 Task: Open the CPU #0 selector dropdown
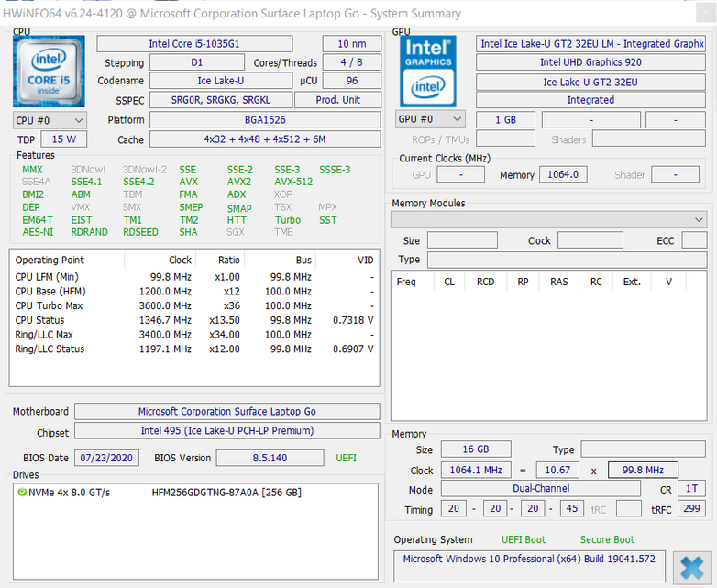[x=50, y=120]
